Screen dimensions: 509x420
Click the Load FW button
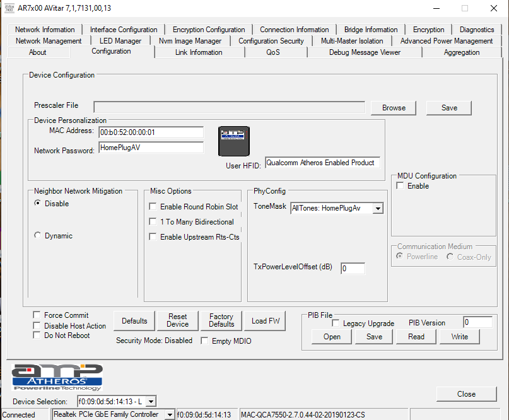[x=265, y=321]
